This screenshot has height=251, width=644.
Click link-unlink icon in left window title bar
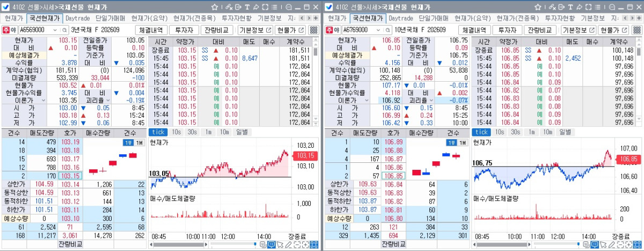[229, 7]
